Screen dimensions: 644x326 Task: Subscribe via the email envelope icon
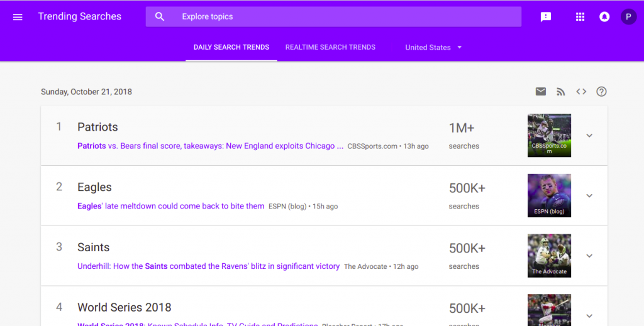[540, 92]
